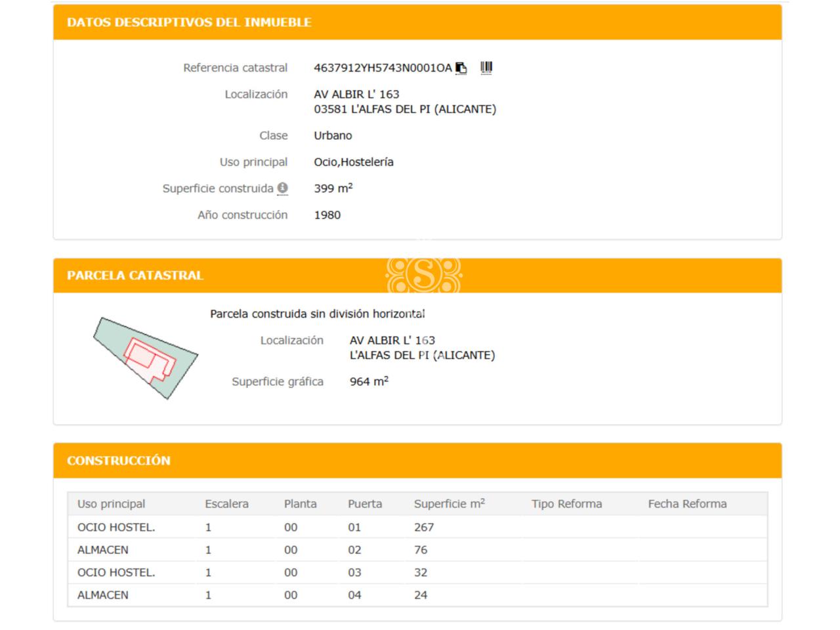Select the OCIO HOSTEL. row with door 03
This screenshot has width=840, height=630.
click(x=116, y=572)
